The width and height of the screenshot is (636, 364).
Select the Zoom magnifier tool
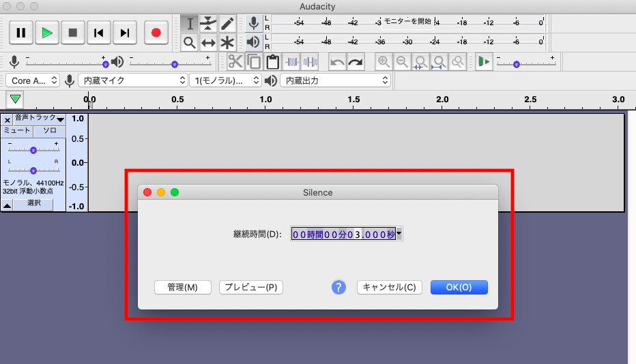coord(190,42)
